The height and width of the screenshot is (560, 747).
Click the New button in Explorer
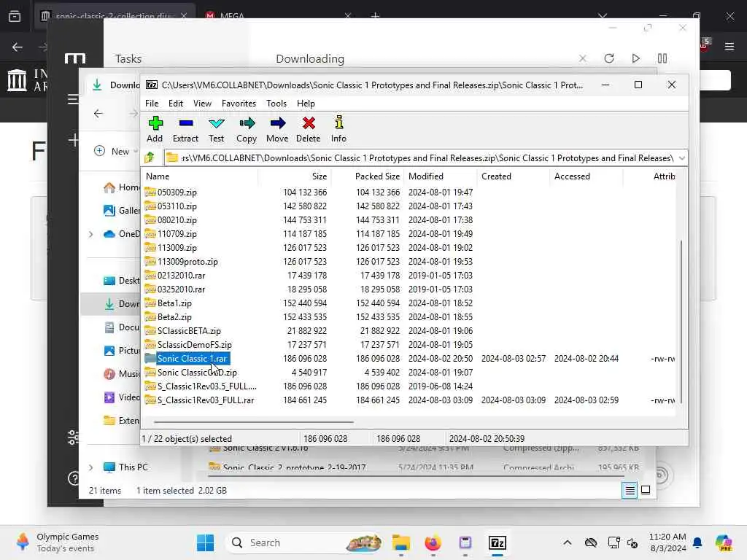coord(116,151)
